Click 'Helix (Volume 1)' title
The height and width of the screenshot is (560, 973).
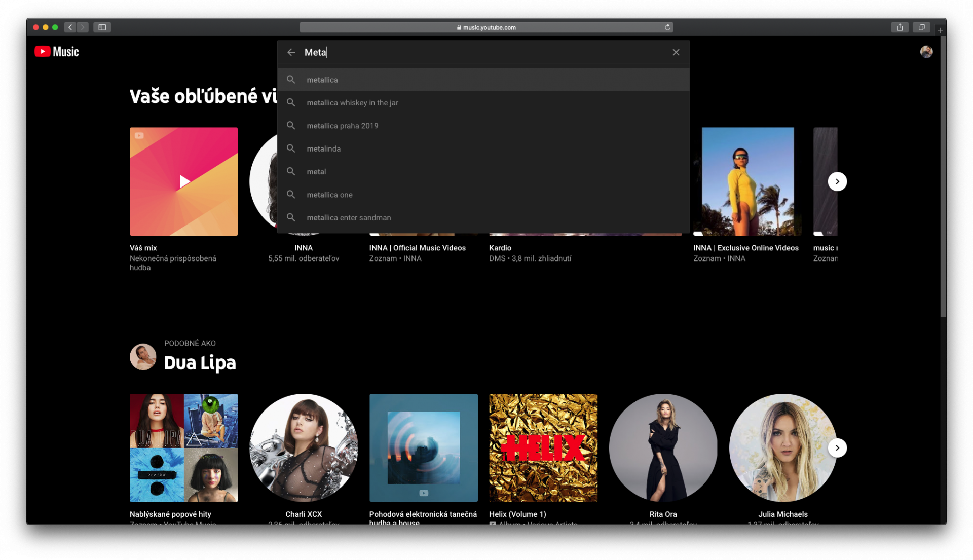[517, 514]
